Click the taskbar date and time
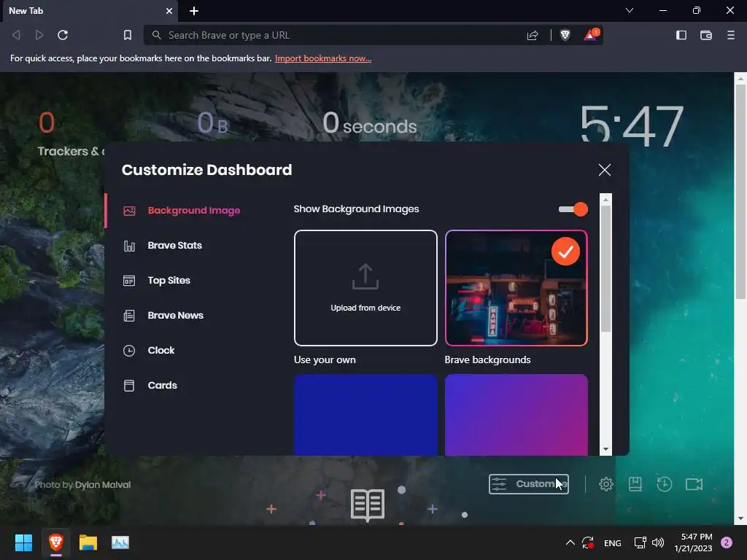Viewport: 747px width, 560px height. click(x=693, y=542)
